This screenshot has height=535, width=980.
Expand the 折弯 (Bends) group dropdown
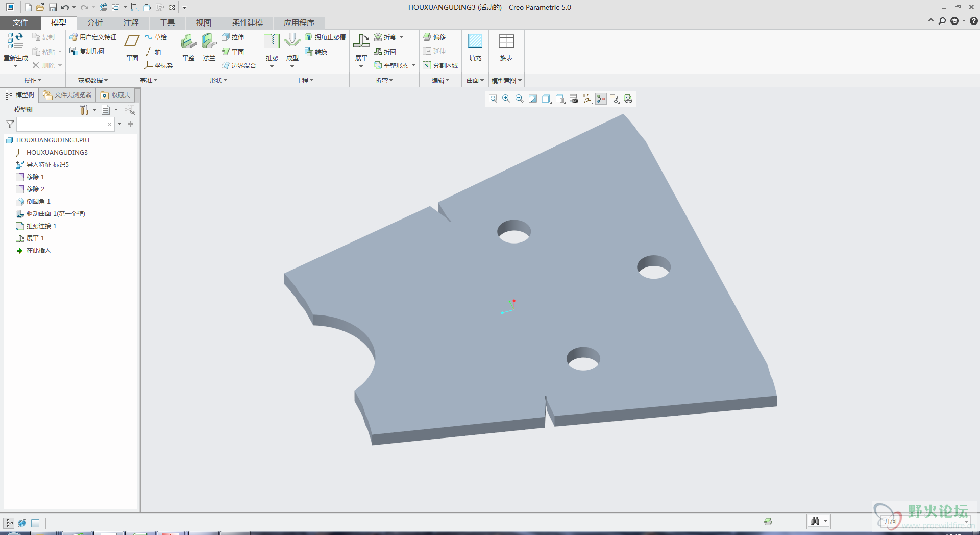(384, 80)
